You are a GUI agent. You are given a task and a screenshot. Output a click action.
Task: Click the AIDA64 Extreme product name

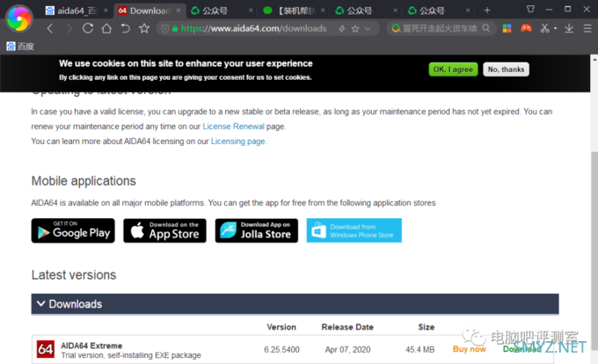coord(91,346)
